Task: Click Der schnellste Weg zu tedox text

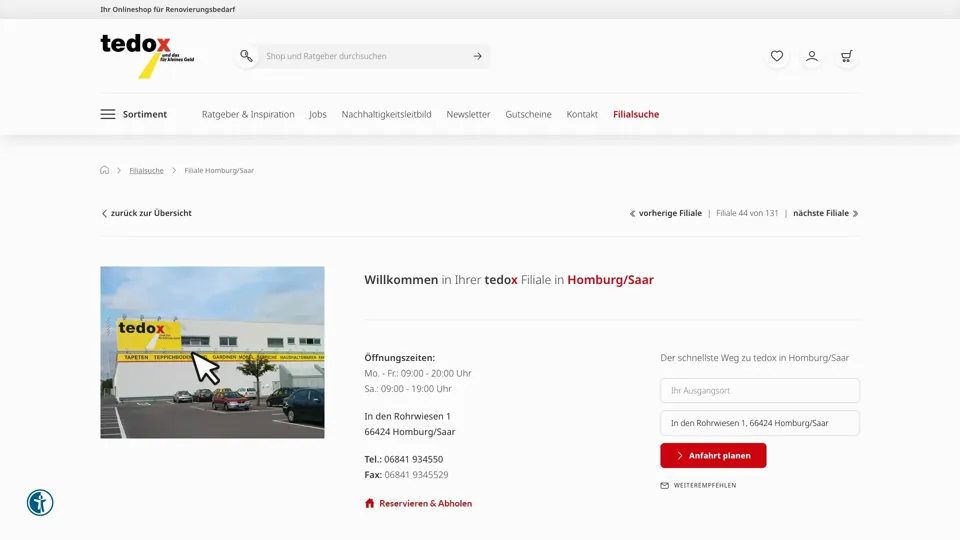Action: click(x=754, y=358)
